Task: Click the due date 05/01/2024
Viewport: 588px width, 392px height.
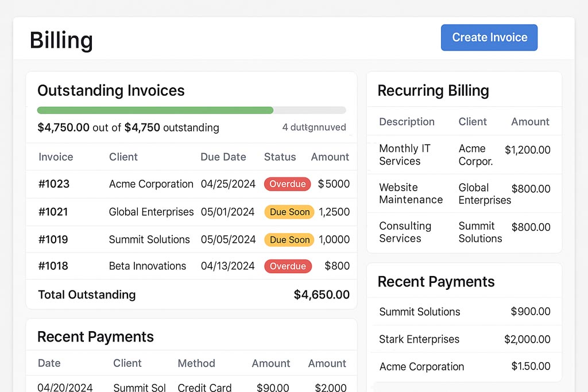Action: 227,212
